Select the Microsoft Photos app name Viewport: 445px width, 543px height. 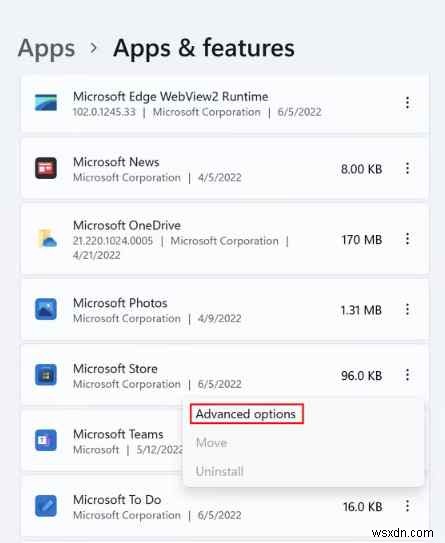point(120,303)
